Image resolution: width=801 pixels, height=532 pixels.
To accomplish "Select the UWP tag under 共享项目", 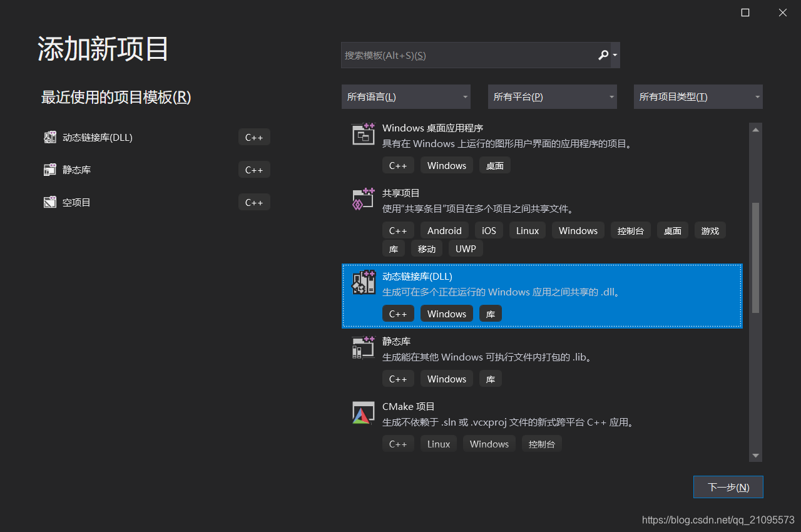I will point(466,248).
